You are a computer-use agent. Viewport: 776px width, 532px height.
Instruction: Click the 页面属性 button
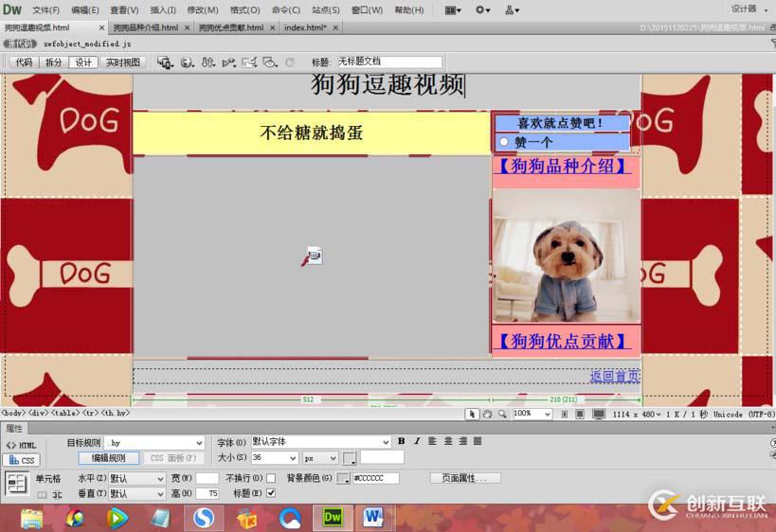464,478
